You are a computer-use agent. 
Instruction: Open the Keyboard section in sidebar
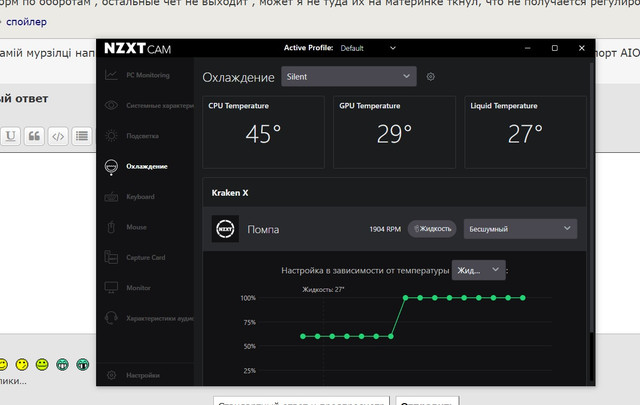pos(129,197)
